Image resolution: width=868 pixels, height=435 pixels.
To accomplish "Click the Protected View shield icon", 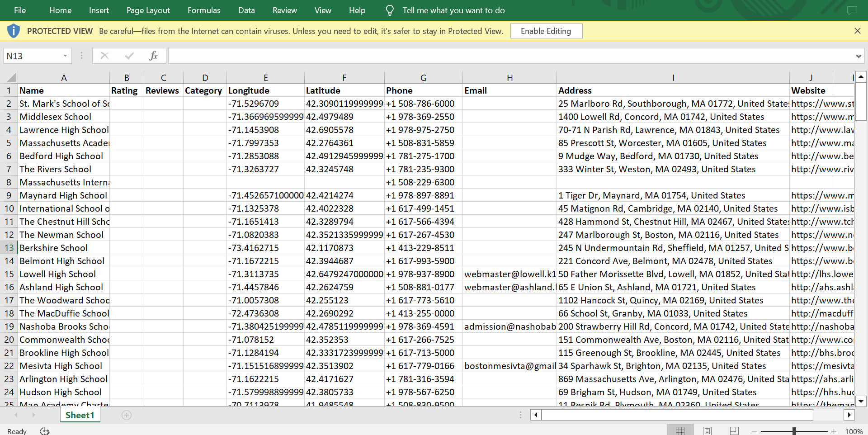I will point(14,31).
